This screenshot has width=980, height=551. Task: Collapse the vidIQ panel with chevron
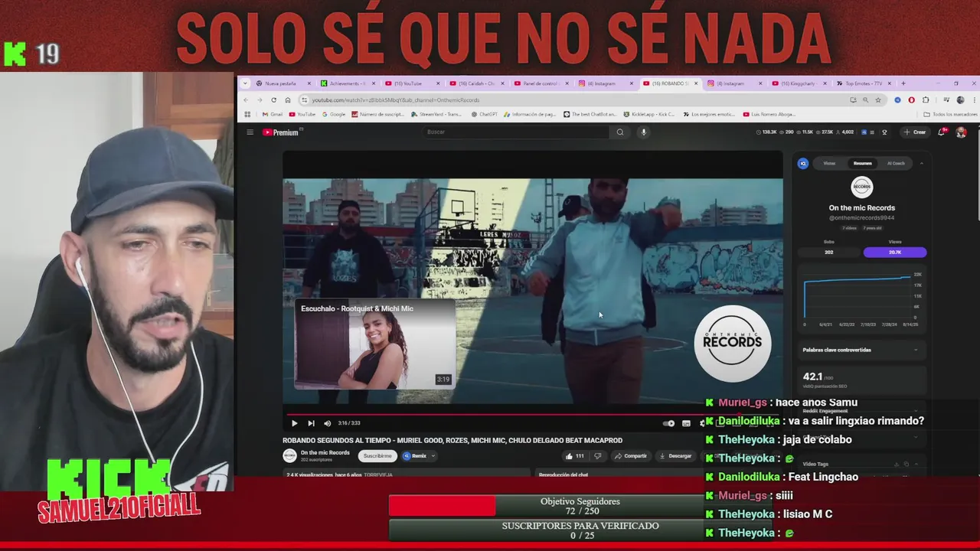921,163
